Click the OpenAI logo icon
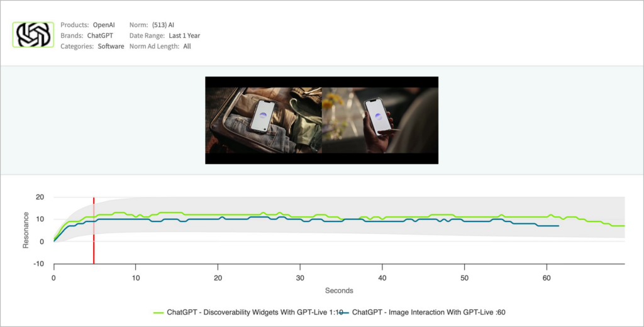The image size is (644, 327). click(x=33, y=35)
